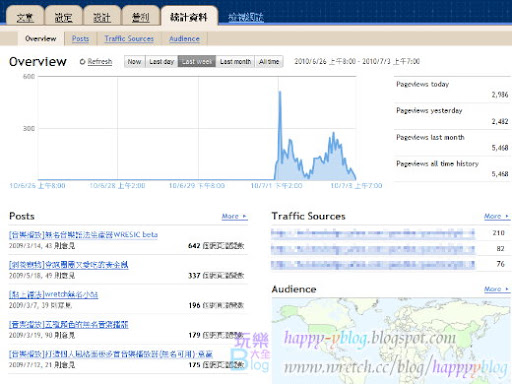Click the Pageviews last month label
This screenshot has width=512, height=384.
[430, 137]
